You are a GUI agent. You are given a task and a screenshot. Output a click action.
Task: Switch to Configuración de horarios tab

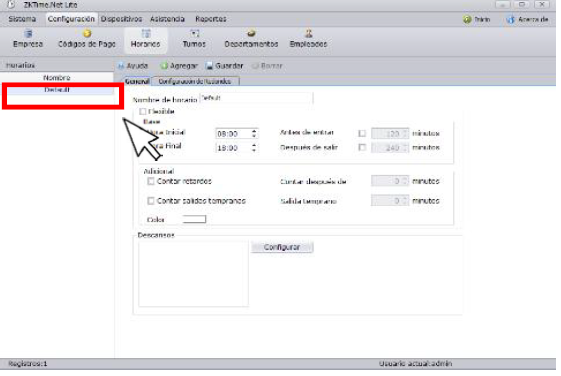tap(195, 82)
